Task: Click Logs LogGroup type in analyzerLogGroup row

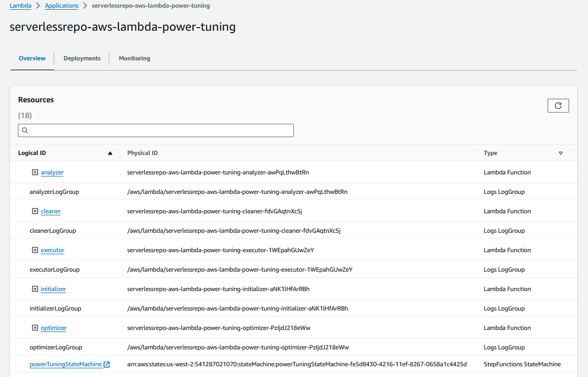Action: click(x=504, y=192)
